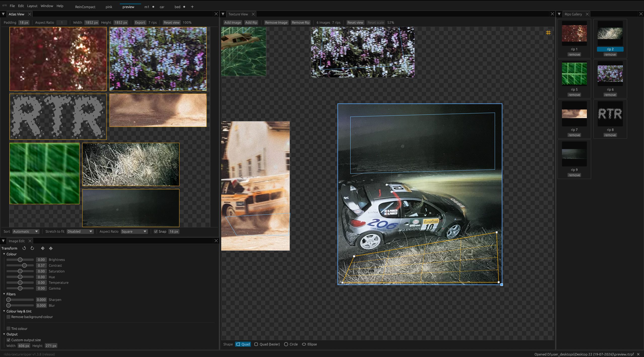Close the Texture View tab
644x357 pixels.
[253, 14]
